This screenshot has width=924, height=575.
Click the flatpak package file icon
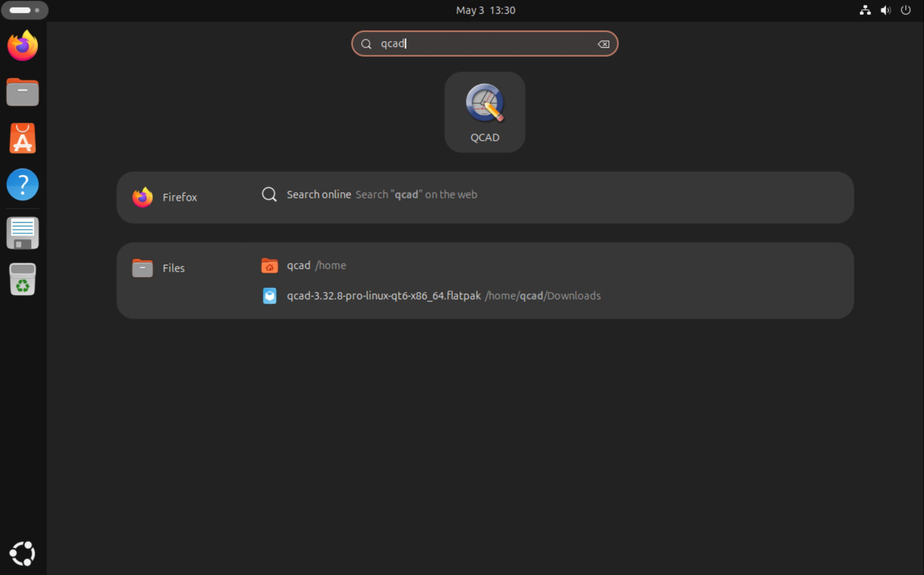[269, 296]
